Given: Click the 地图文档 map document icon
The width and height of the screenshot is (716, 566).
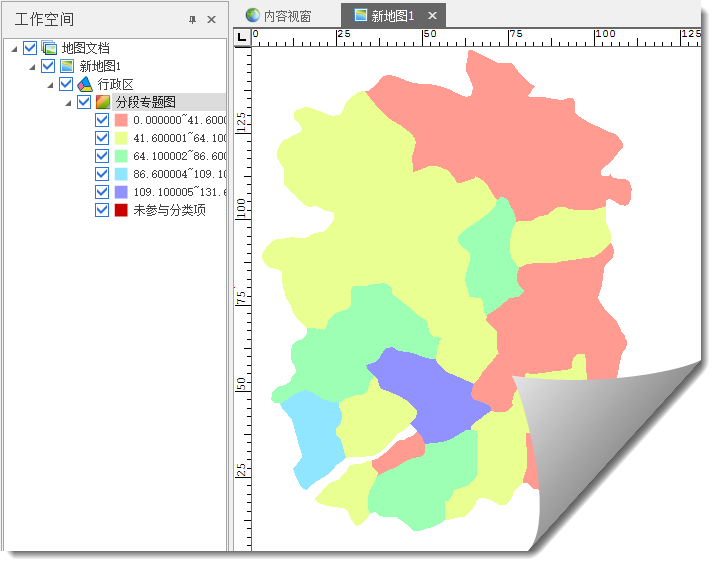Looking at the screenshot, I should (49, 48).
